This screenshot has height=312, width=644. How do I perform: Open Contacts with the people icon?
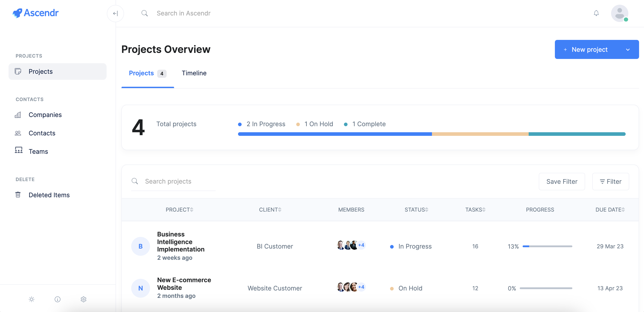pos(18,133)
